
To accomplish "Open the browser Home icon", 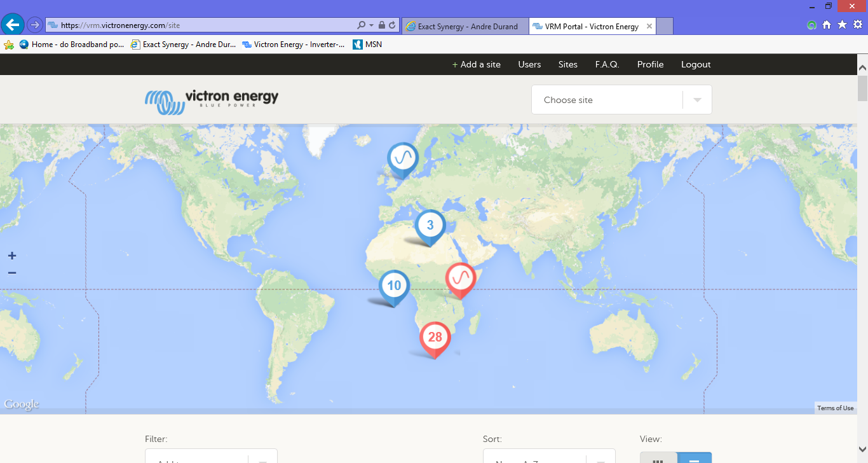I will (827, 25).
